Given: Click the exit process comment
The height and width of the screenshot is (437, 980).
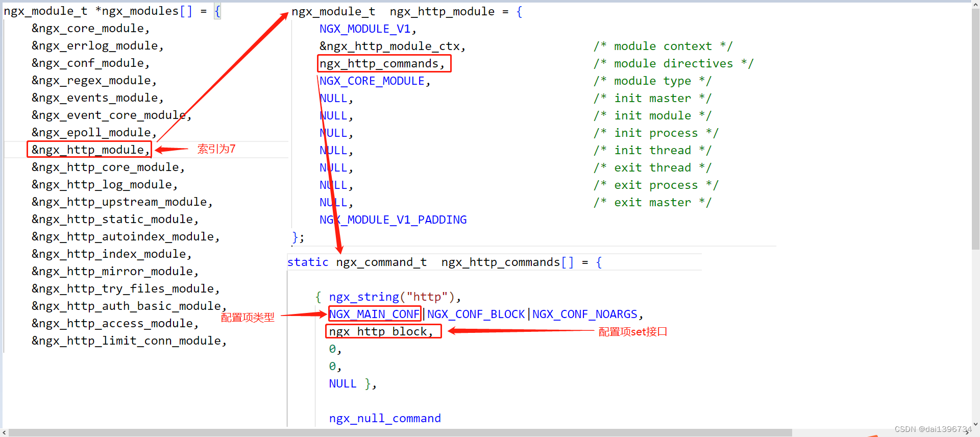Looking at the screenshot, I should pyautogui.click(x=656, y=185).
